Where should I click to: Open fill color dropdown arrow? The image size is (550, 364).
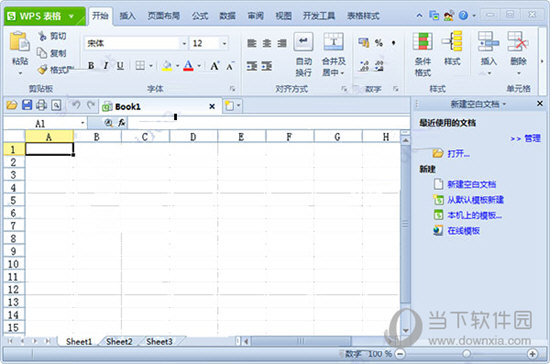(x=177, y=66)
